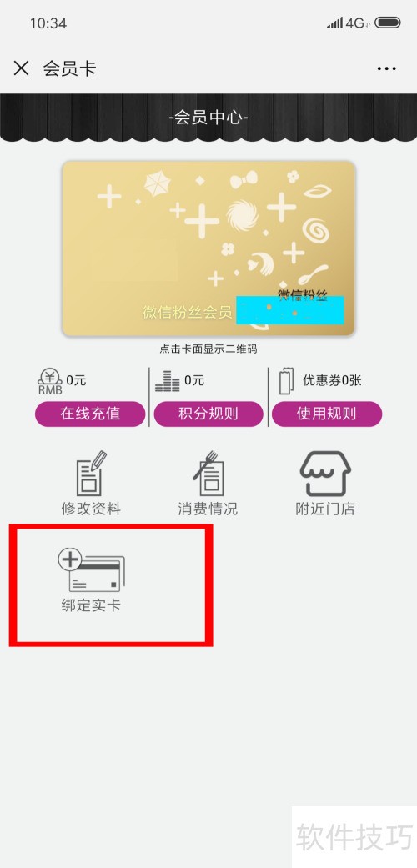Open the three-dot more options menu
The width and height of the screenshot is (417, 868).
point(386,68)
